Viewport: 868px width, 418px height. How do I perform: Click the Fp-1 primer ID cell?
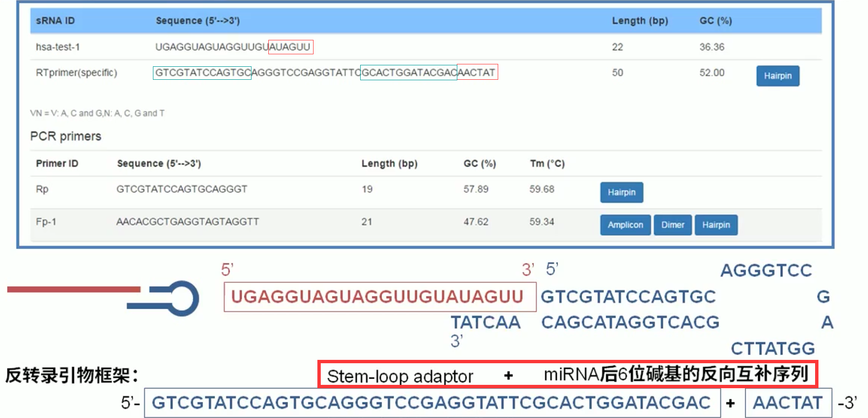46,221
